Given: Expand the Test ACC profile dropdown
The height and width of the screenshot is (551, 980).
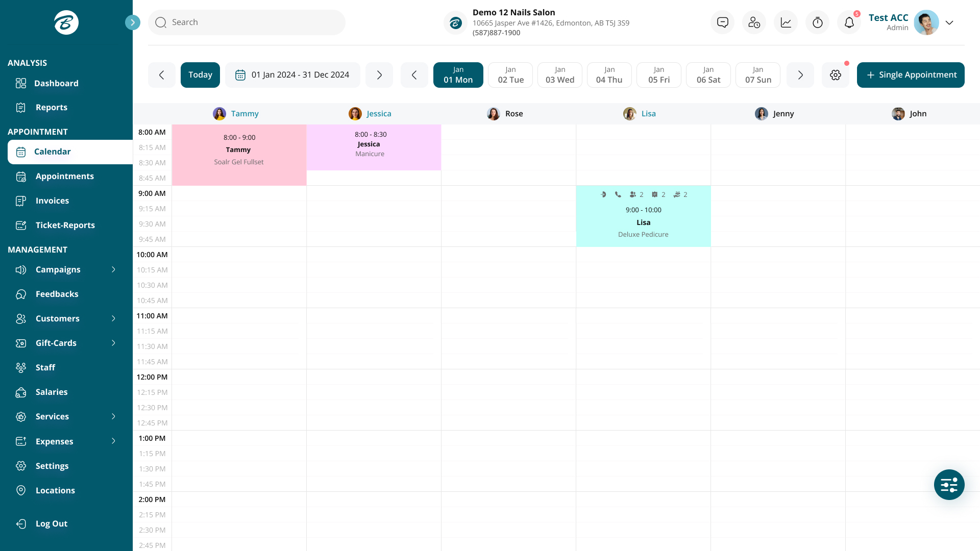Looking at the screenshot, I should coord(949,22).
